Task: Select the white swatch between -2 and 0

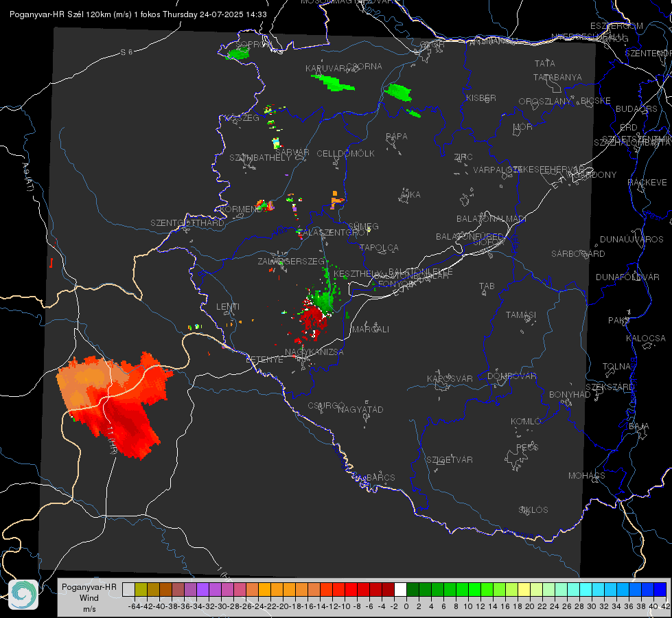Action: [400, 589]
